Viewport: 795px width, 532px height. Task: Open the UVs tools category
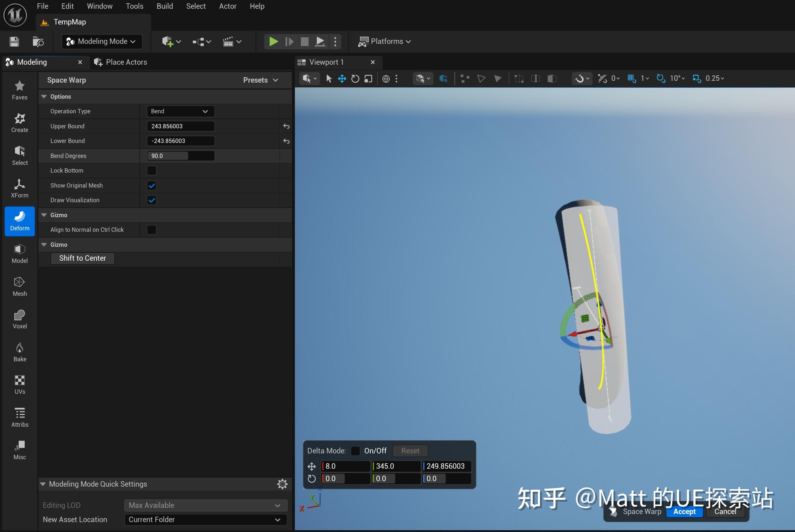(x=19, y=384)
